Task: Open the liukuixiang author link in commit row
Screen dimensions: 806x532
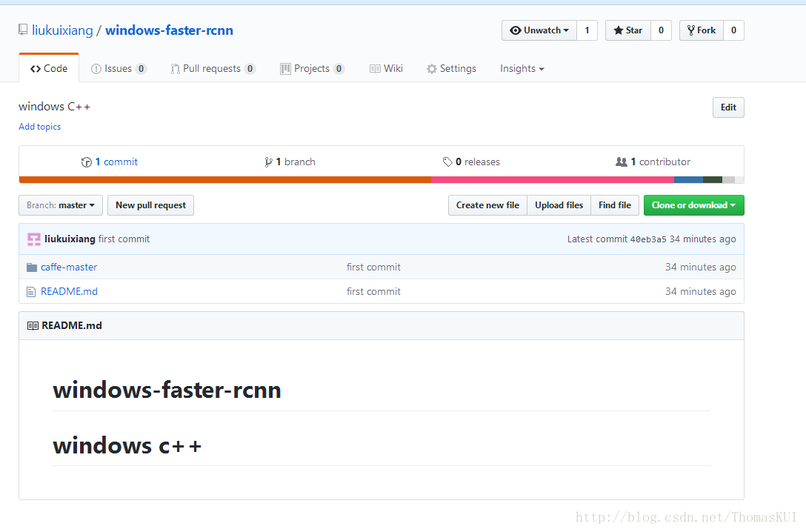Action: tap(70, 239)
